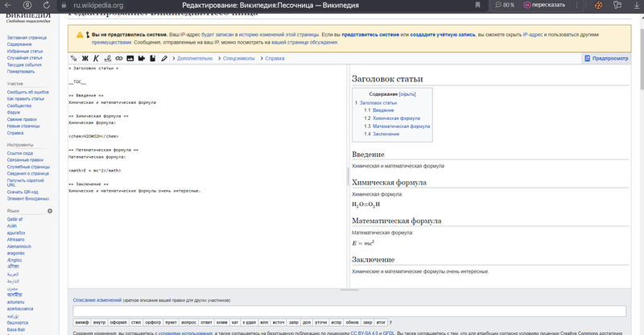
Task: Click pencil highlighter icon in editor toolbar
Action: point(164,58)
